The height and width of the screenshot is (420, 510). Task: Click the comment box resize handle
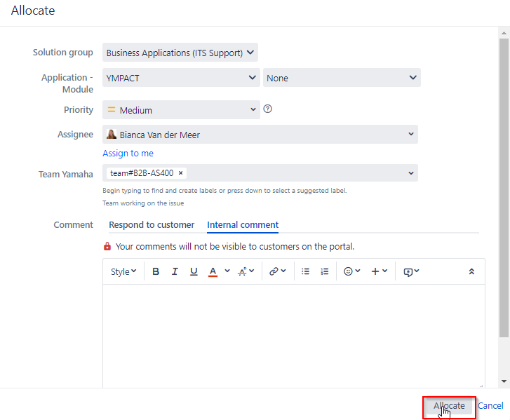pyautogui.click(x=481, y=386)
